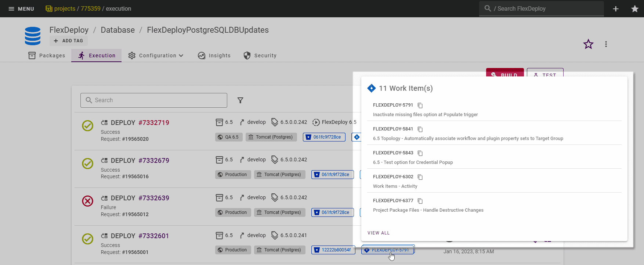Click Database breadcrumb in title
This screenshot has width=644, height=265.
coord(117,30)
